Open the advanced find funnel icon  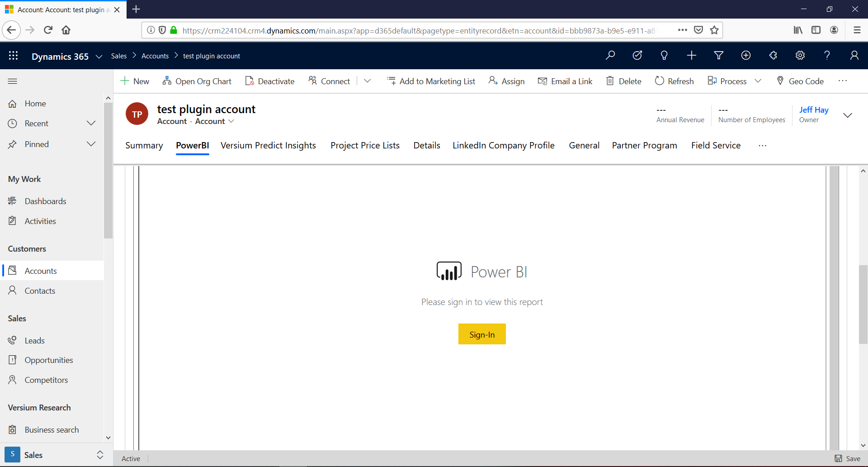tap(719, 55)
